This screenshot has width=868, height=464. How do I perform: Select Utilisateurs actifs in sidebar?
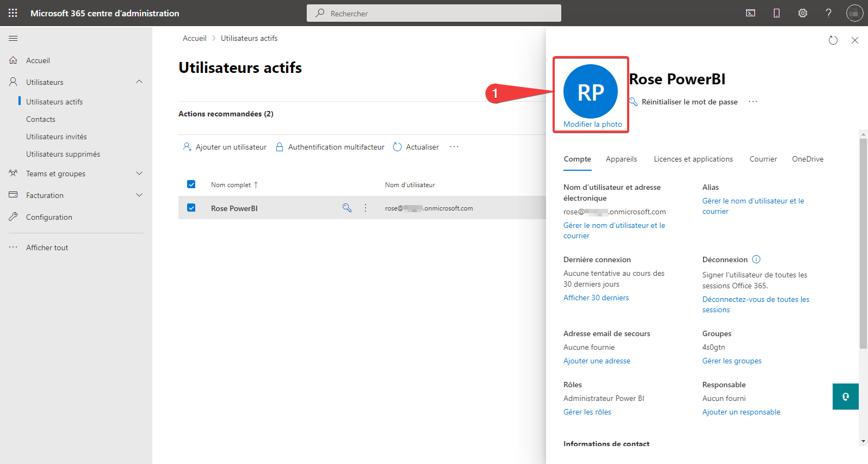54,102
